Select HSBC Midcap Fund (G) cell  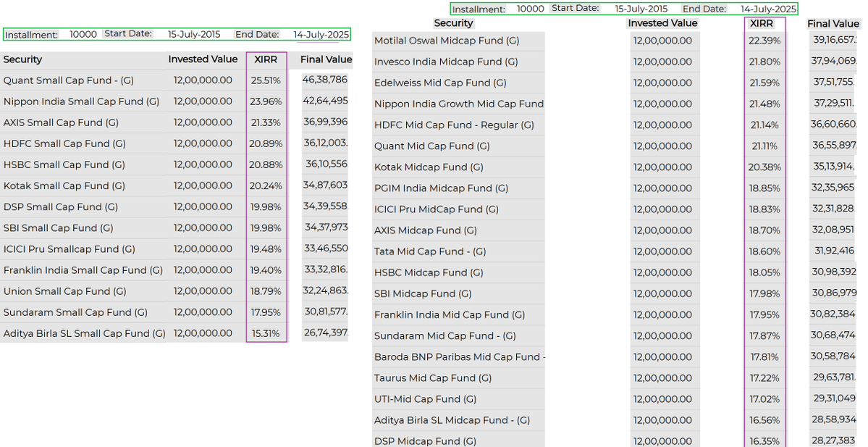pyautogui.click(x=429, y=272)
